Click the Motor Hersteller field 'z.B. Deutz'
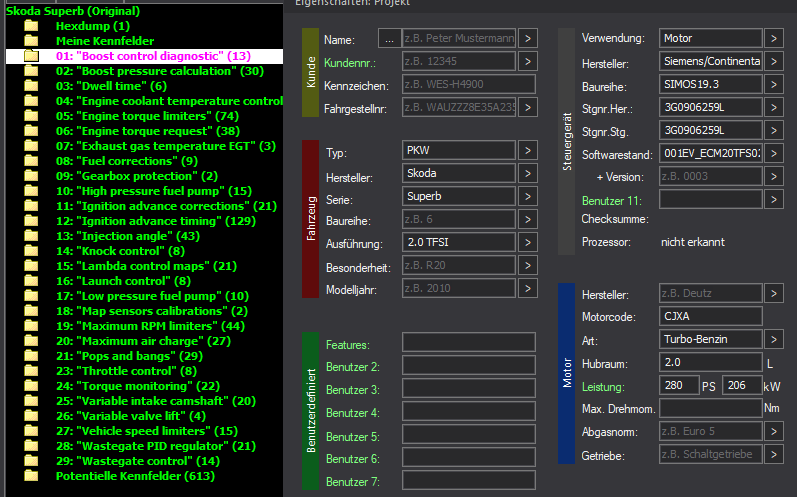The image size is (797, 497). click(711, 293)
